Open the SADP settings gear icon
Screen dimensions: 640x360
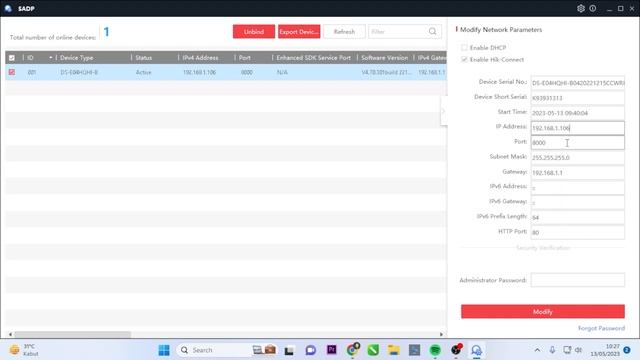(581, 8)
